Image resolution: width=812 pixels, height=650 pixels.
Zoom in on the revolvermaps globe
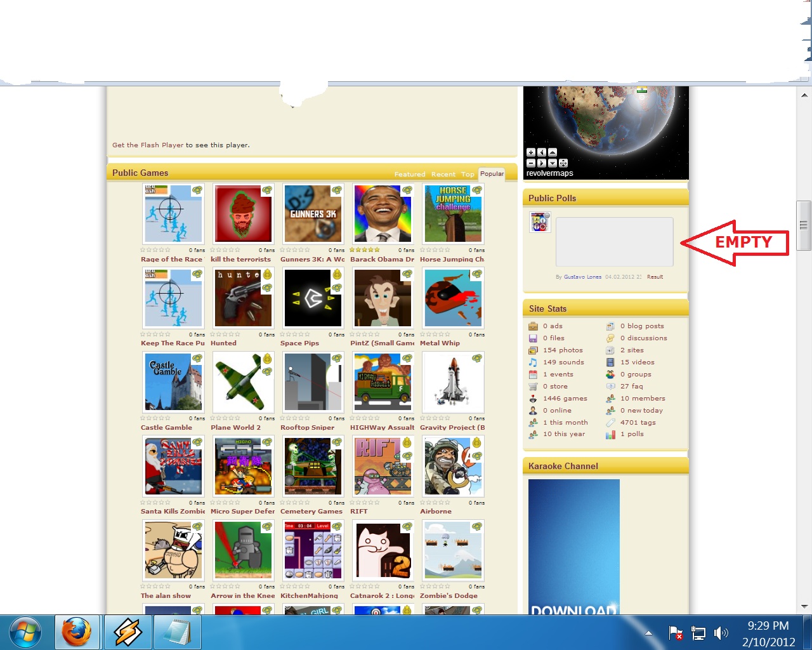point(531,152)
